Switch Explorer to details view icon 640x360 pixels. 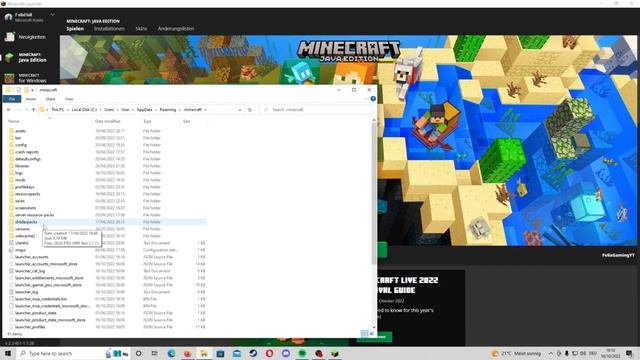tap(364, 334)
